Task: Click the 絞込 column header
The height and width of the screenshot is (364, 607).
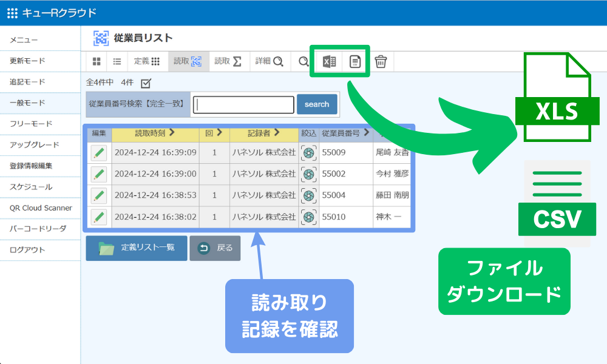Action: click(x=309, y=133)
